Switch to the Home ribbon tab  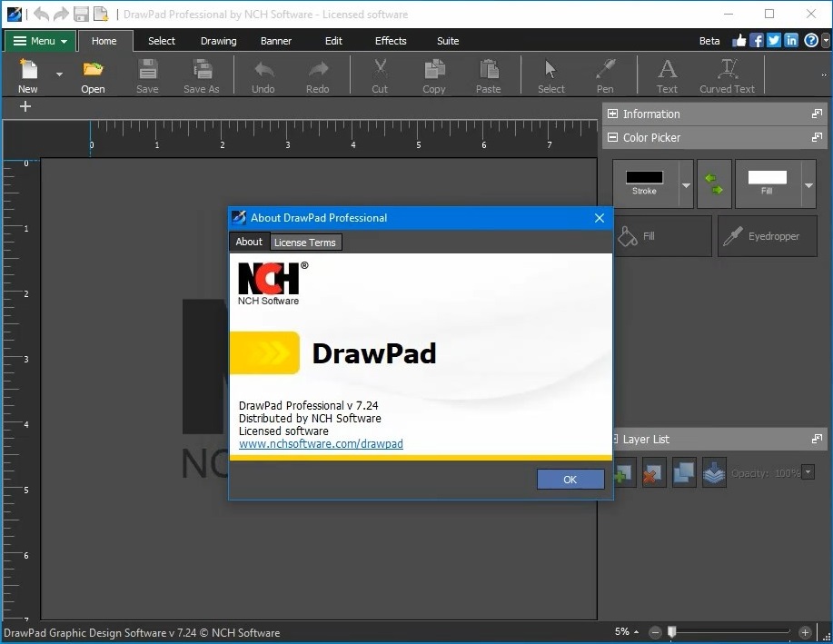click(x=104, y=41)
